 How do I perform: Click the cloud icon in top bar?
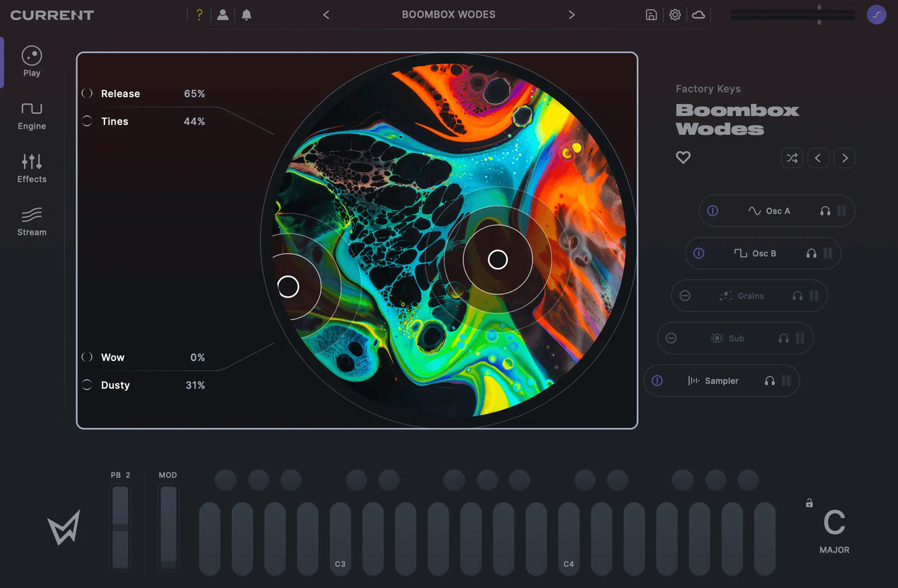pyautogui.click(x=699, y=15)
